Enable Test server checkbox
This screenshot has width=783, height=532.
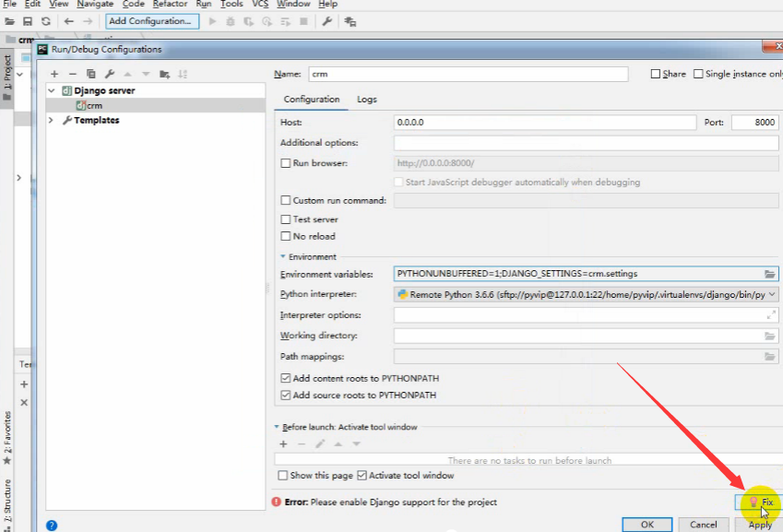coord(286,219)
